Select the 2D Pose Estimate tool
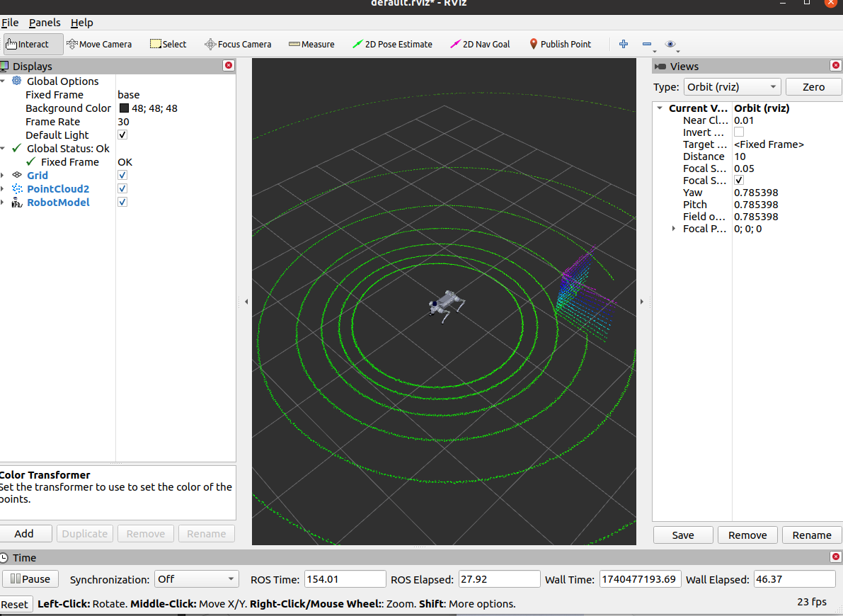 click(x=392, y=44)
